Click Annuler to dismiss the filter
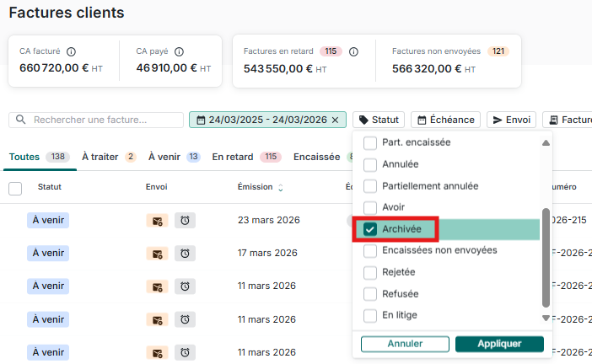 point(405,344)
